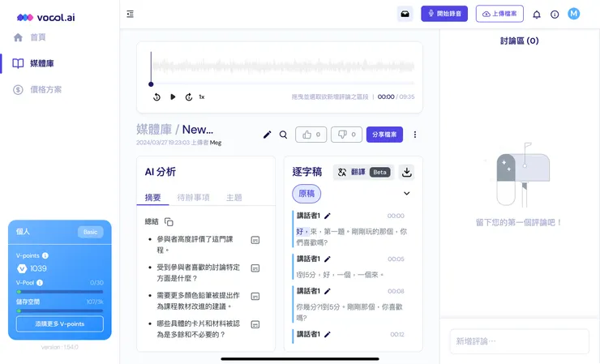The image size is (600, 364).
Task: Start recording with 開始錄音 button
Action: pyautogui.click(x=444, y=14)
